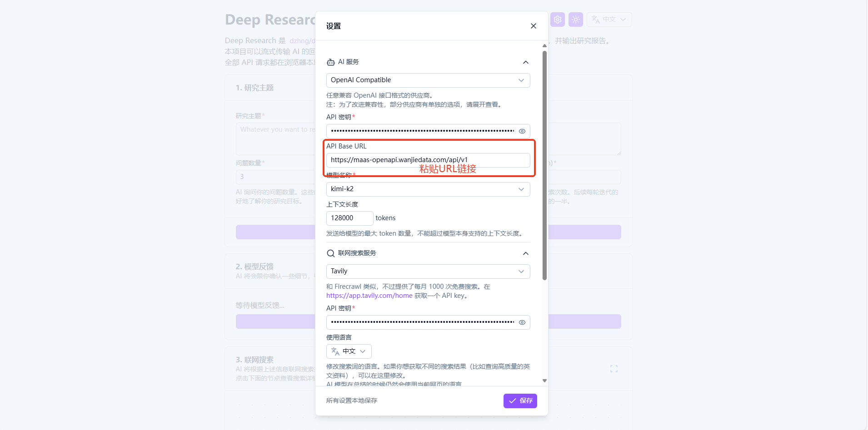Click the API Base URL input field
Screen dimensions: 868x430
pyautogui.click(x=428, y=160)
